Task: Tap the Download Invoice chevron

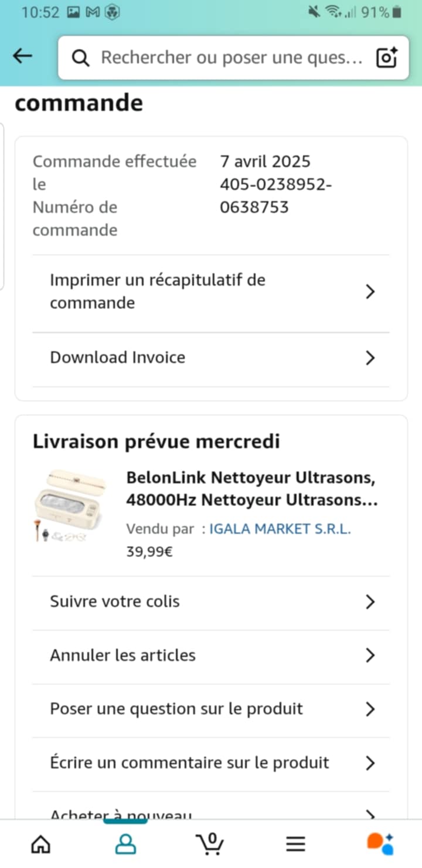Action: click(x=370, y=358)
